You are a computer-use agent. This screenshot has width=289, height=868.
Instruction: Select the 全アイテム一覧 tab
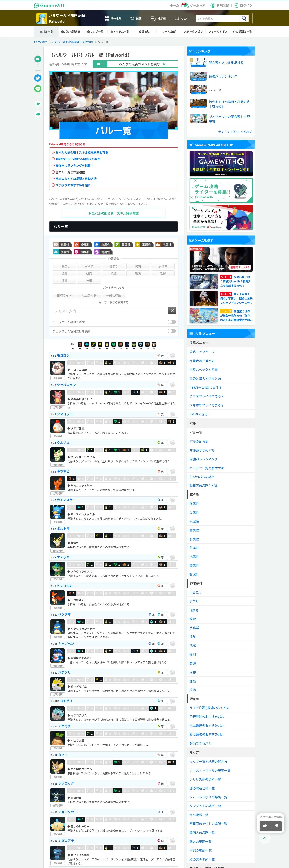120,32
